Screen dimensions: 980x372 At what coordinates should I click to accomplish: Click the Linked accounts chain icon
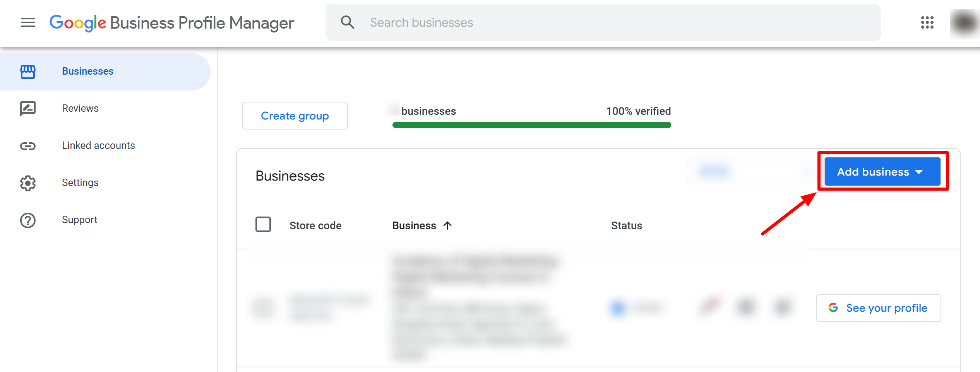pos(28,146)
